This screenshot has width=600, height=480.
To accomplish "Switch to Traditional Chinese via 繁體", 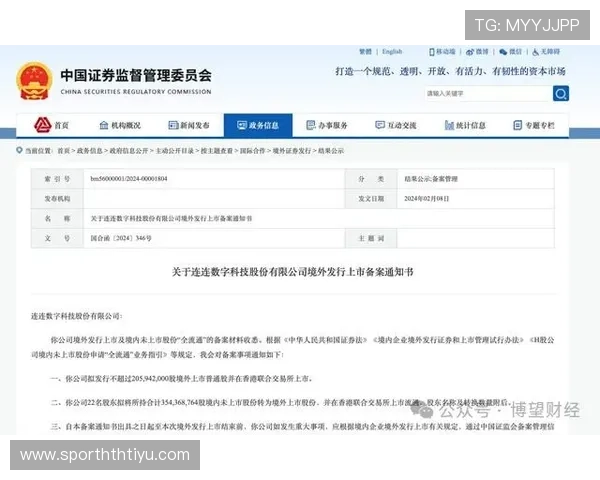I will pos(365,52).
